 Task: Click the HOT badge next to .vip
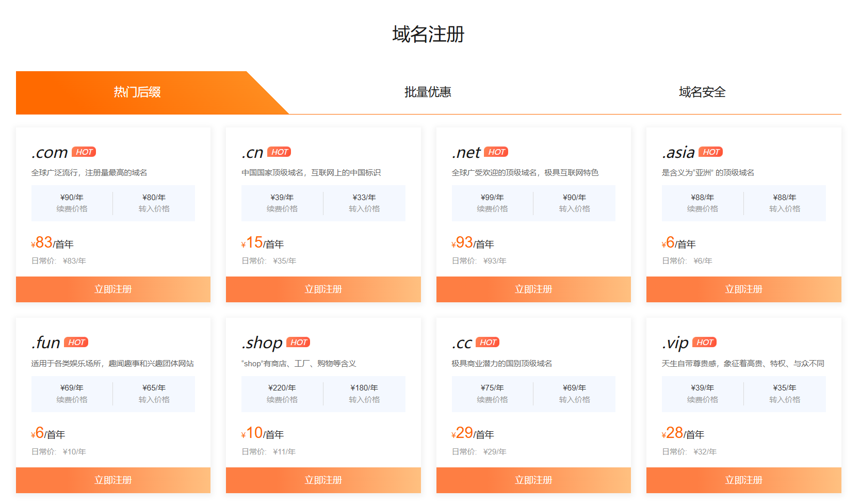coord(705,342)
